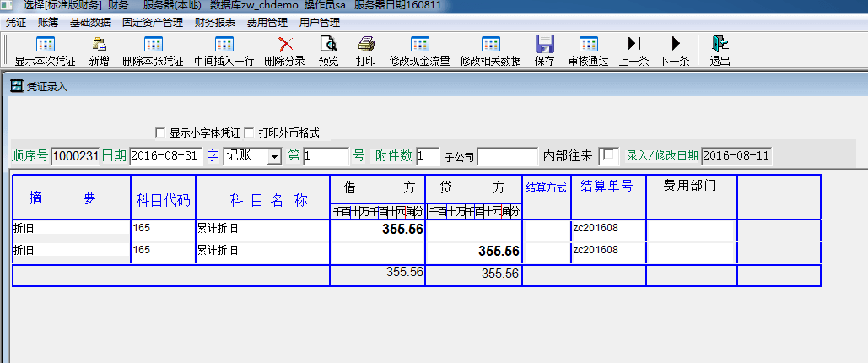Toggle the 内部往来 checkbox
868x363 pixels.
click(608, 155)
